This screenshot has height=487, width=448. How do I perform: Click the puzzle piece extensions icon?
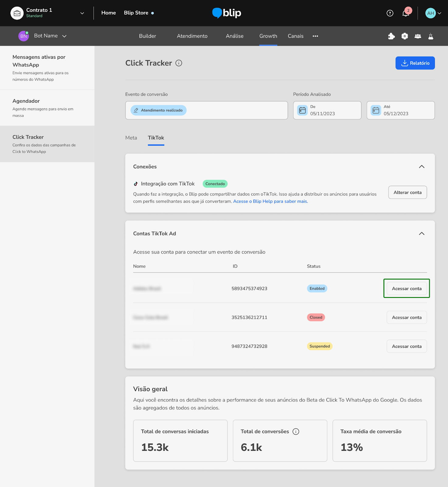coord(391,36)
